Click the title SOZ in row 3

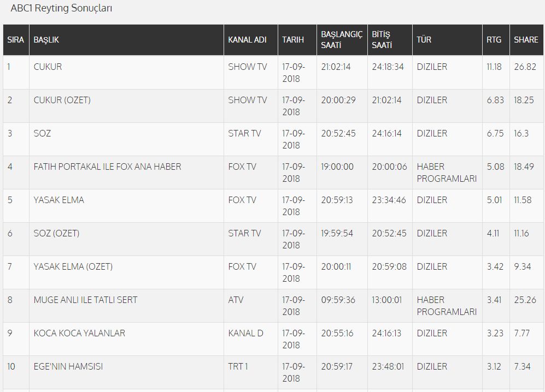pos(42,133)
